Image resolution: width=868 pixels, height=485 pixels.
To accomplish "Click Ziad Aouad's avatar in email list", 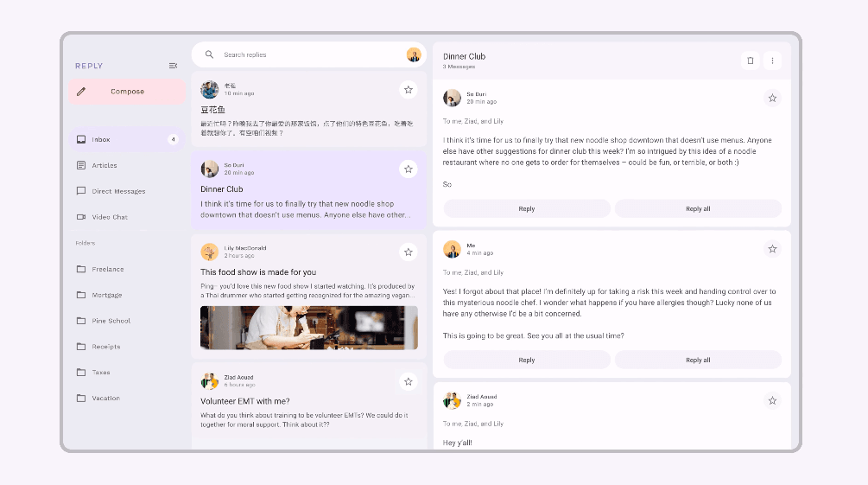I will coord(209,381).
